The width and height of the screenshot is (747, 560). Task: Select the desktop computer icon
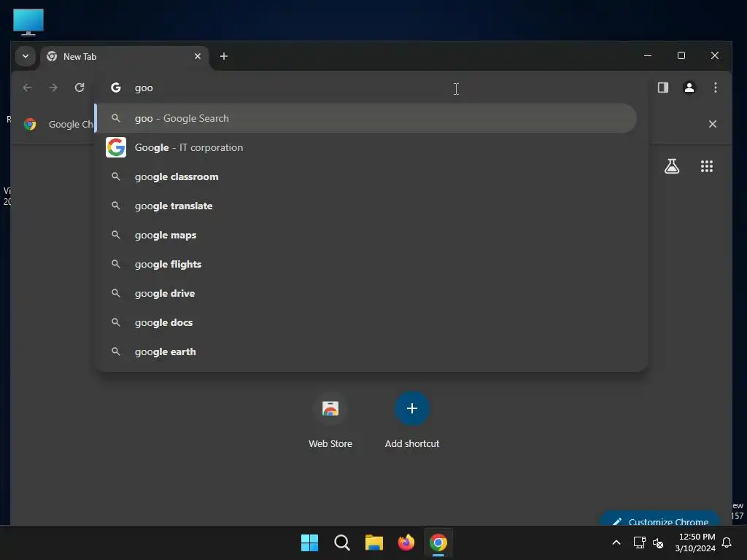coord(28,22)
